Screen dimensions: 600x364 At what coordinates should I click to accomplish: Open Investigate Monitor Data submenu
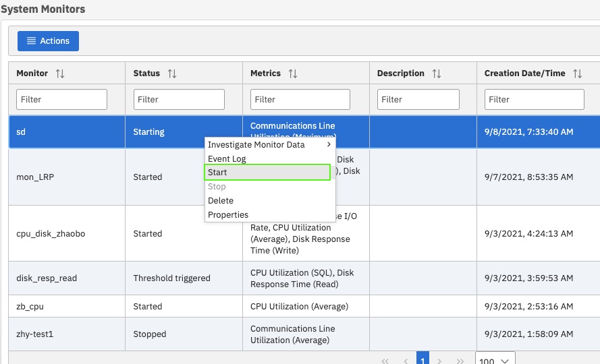[x=270, y=144]
